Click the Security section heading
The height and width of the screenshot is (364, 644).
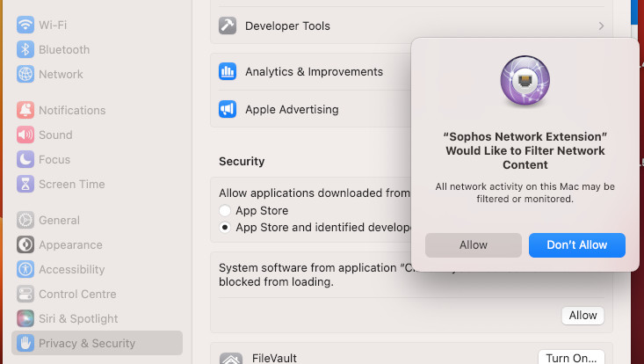[242, 162]
